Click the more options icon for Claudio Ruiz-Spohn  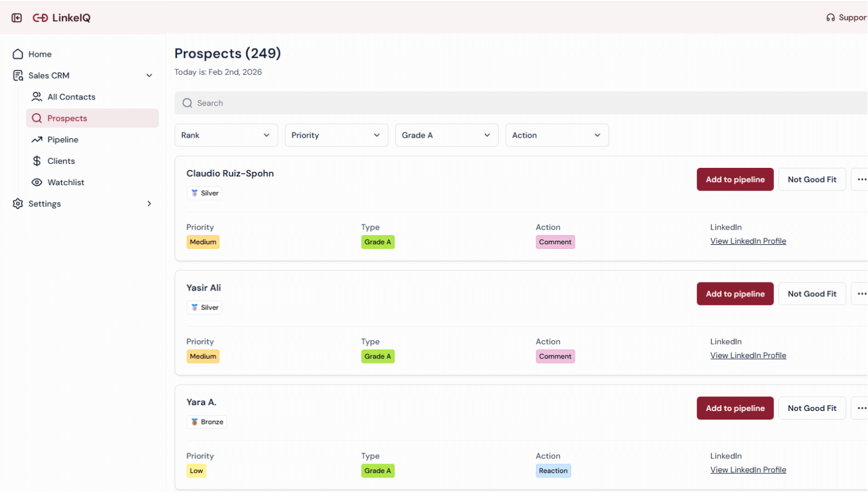point(861,179)
